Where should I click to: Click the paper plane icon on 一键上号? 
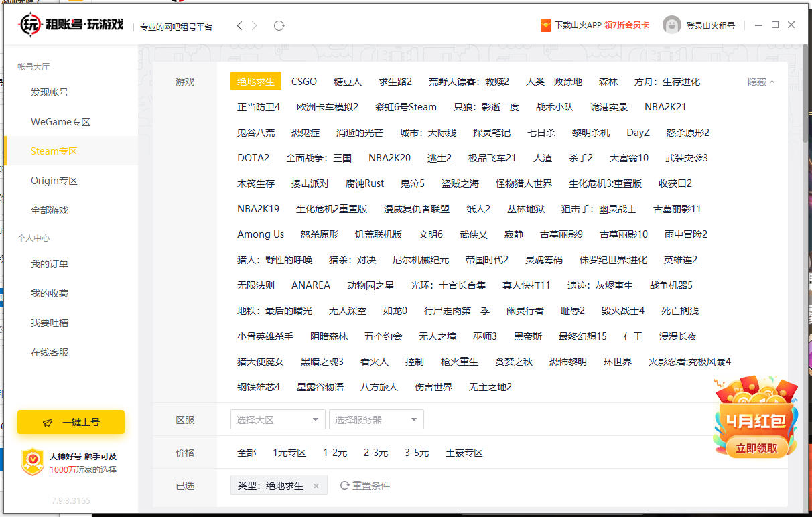coord(48,423)
